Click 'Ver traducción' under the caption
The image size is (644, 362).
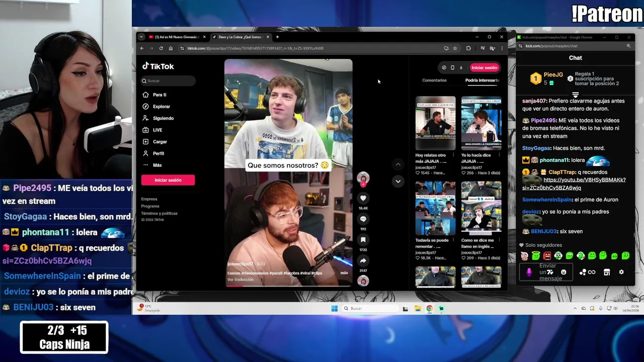coord(240,280)
